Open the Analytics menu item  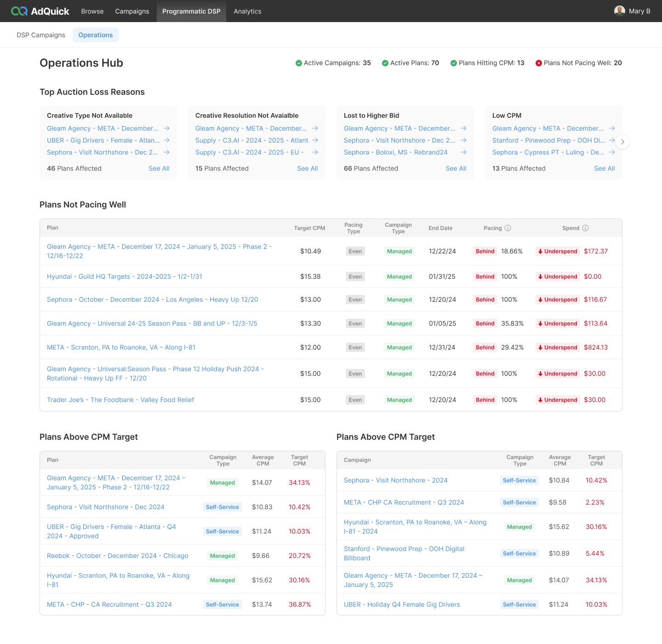coord(247,11)
